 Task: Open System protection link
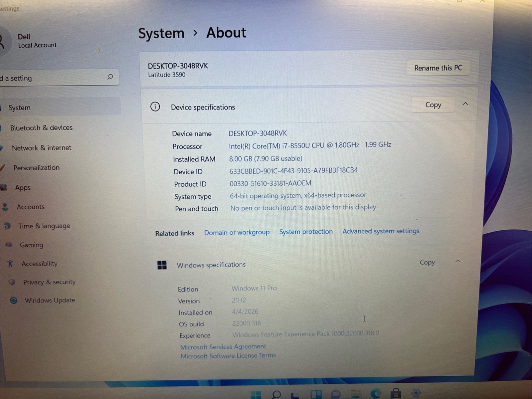tap(306, 232)
